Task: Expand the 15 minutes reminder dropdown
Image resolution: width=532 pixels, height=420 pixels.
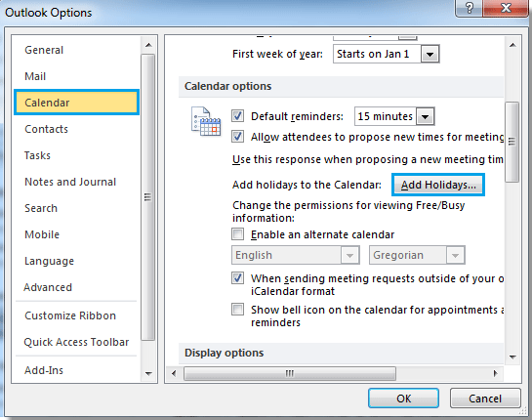Action: coord(426,116)
